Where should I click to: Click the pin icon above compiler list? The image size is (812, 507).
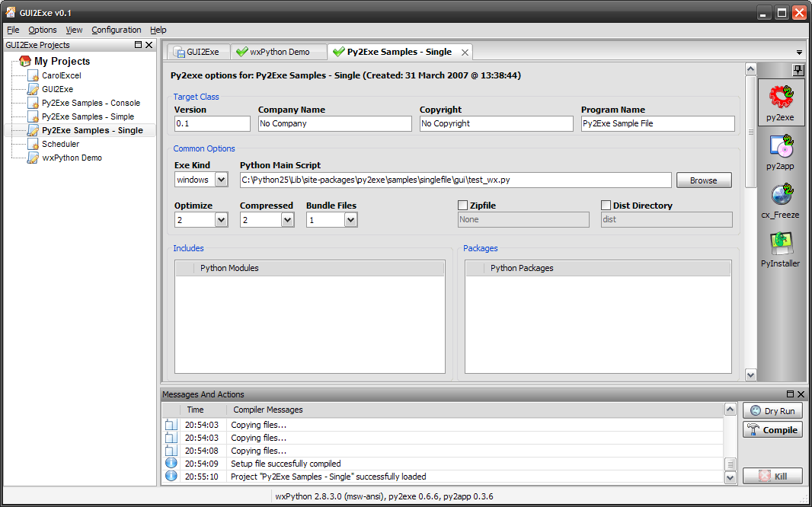point(798,70)
